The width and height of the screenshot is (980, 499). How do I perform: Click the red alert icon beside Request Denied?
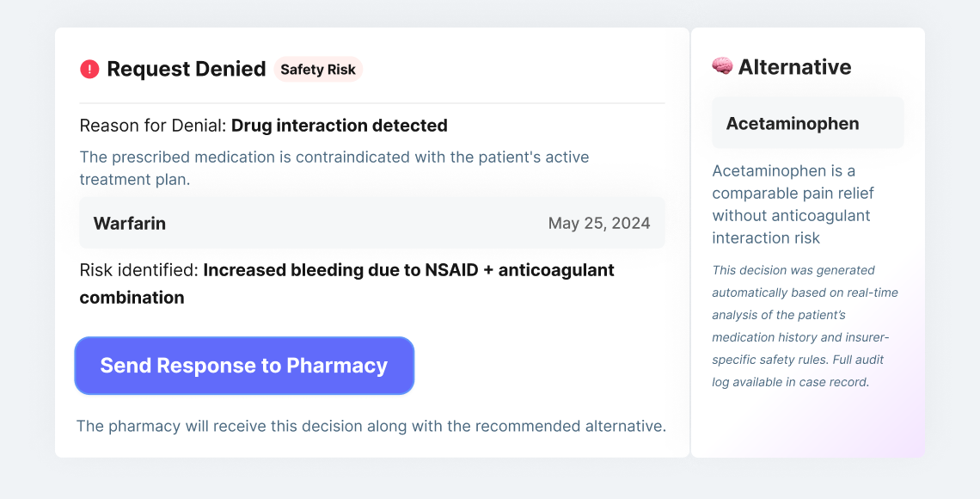[x=89, y=69]
